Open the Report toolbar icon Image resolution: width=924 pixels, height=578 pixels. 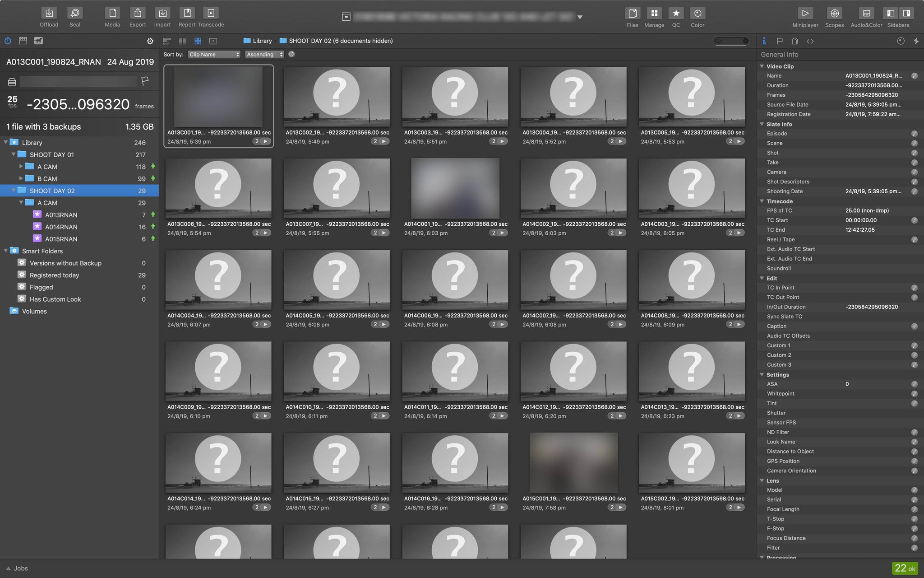187,14
